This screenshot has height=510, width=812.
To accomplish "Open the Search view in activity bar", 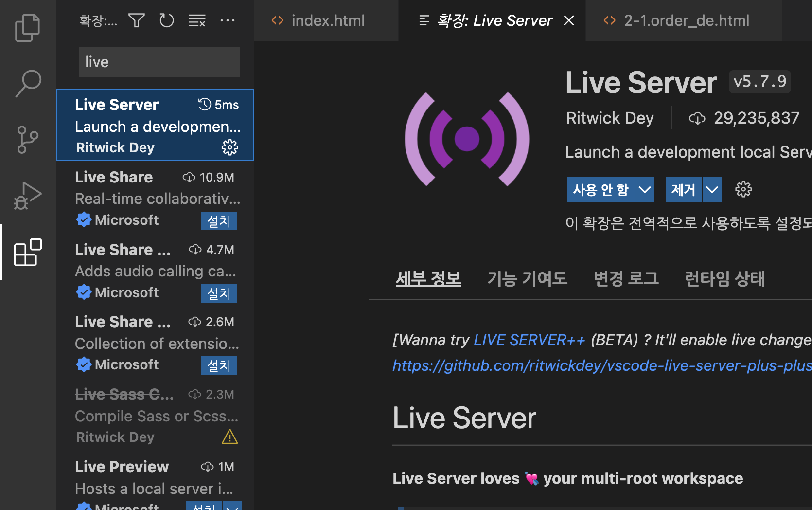I will tap(28, 83).
